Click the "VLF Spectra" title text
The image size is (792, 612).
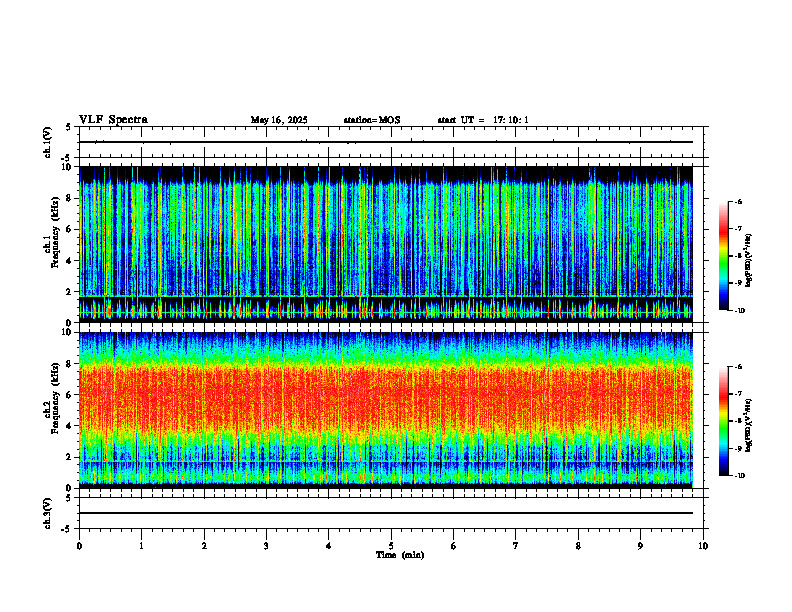pos(113,120)
